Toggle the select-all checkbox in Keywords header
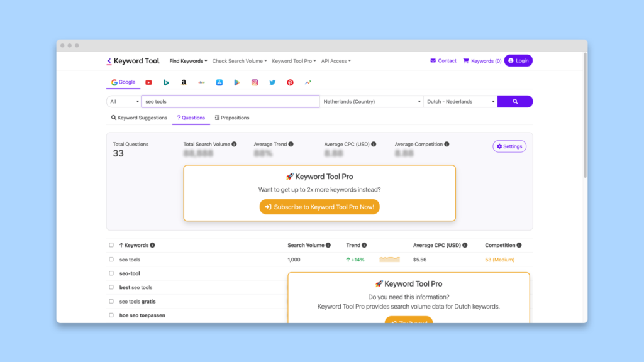The width and height of the screenshot is (644, 362). (x=111, y=245)
